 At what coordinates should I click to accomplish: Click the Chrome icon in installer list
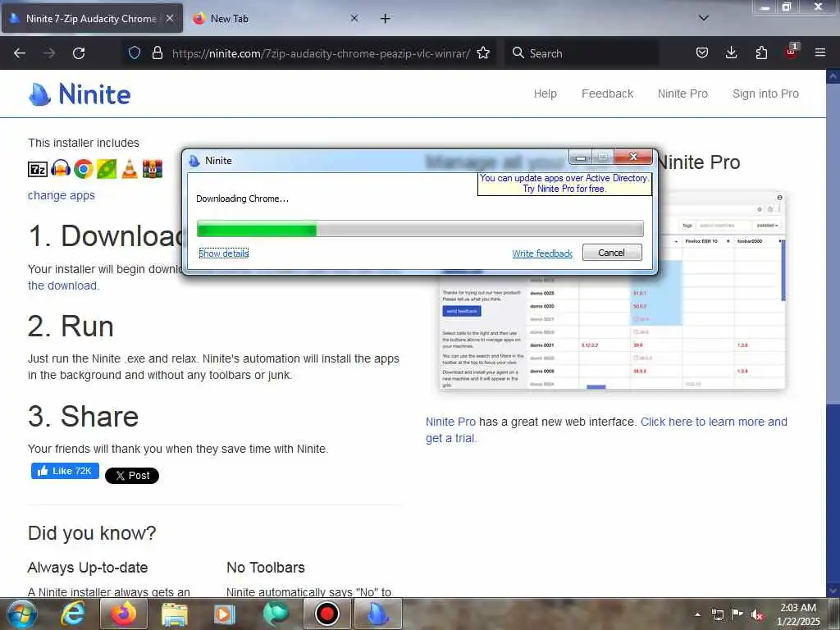84,169
